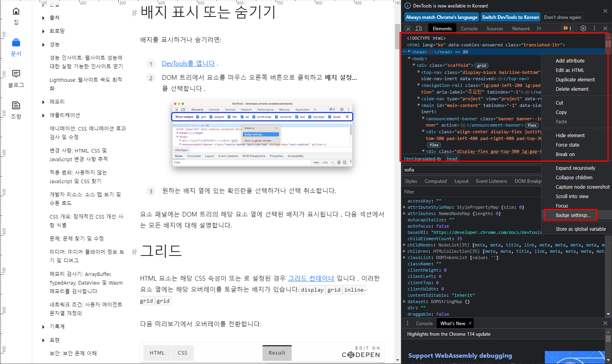612x364 pixels.
Task: Switch to the Console tab
Action: point(469,28)
